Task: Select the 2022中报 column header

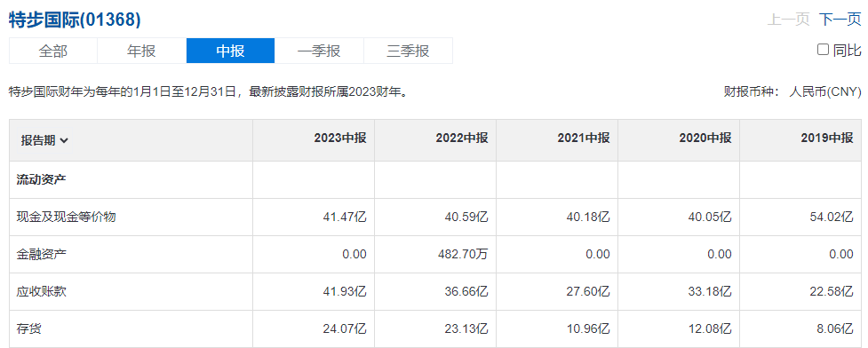Action: coord(462,138)
